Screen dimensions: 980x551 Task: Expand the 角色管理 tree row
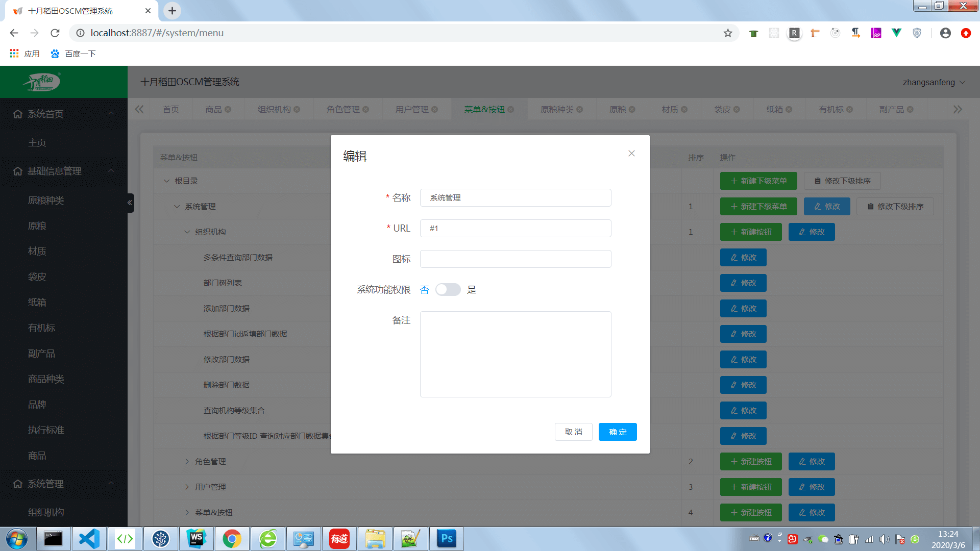(187, 461)
